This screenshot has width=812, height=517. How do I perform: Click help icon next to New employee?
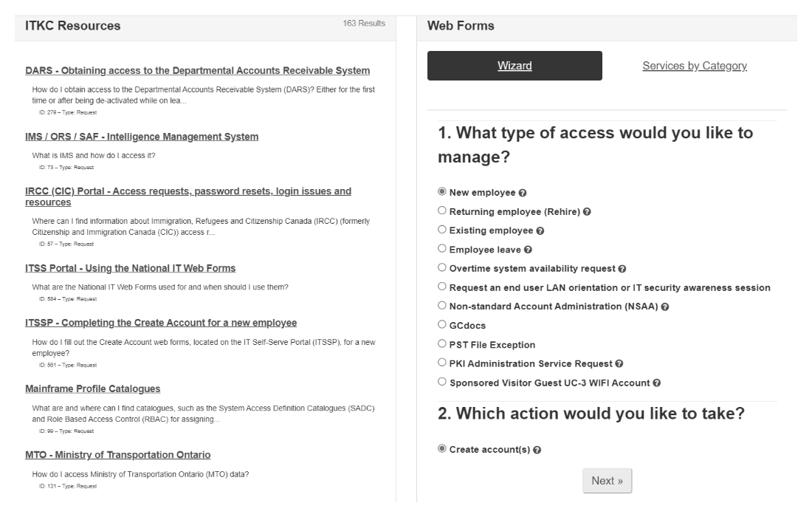pyautogui.click(x=523, y=193)
